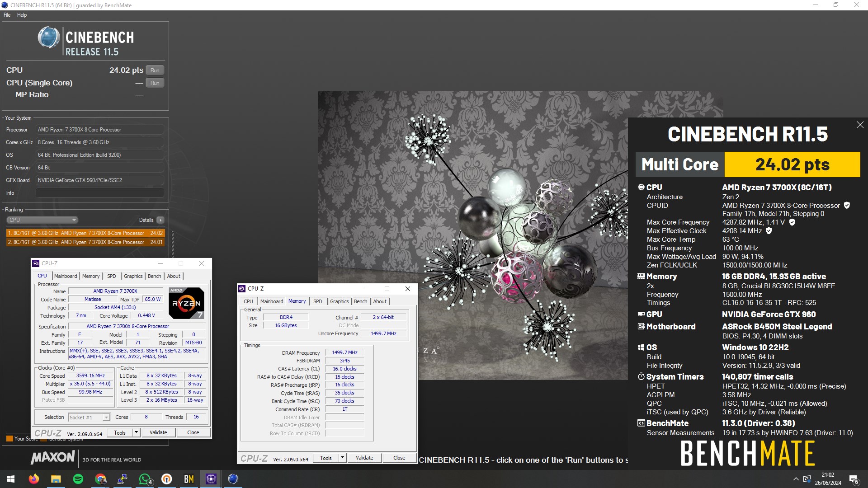Open About tab in CPU-Z Memory window

pos(380,301)
